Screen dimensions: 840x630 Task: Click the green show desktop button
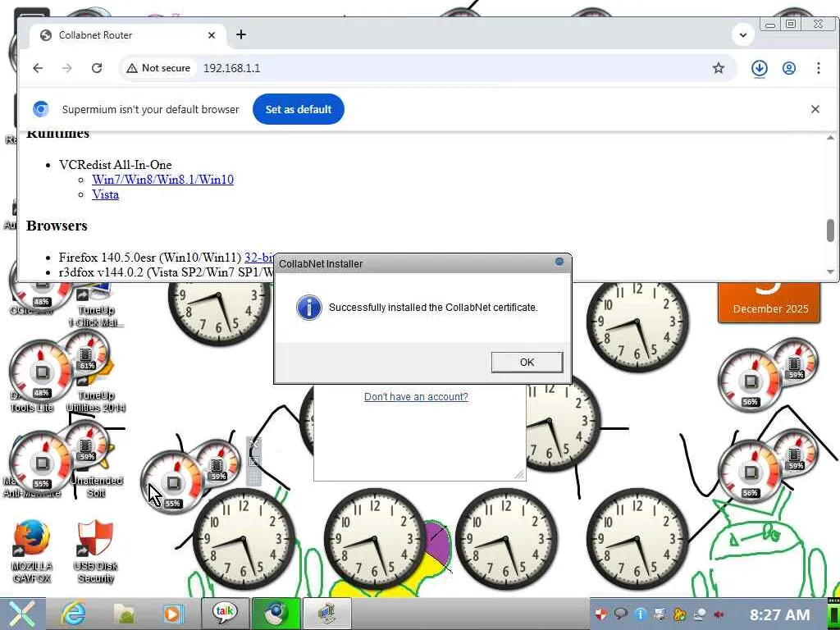[x=833, y=614]
